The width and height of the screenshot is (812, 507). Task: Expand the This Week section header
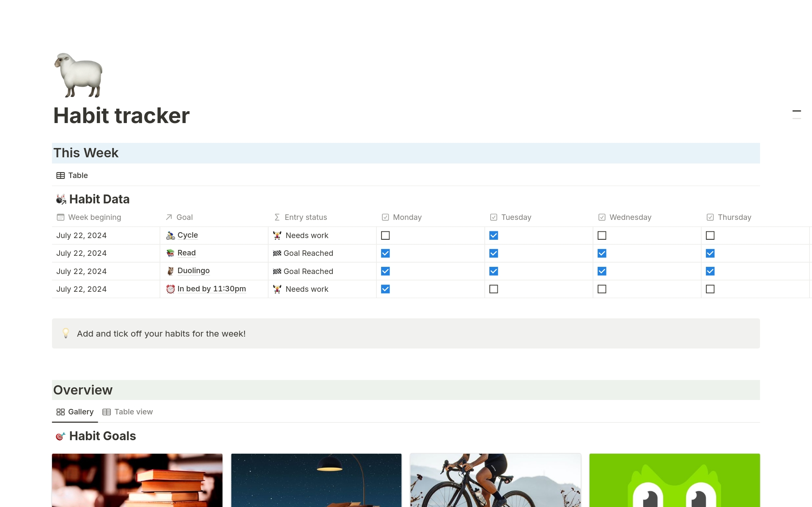86,153
